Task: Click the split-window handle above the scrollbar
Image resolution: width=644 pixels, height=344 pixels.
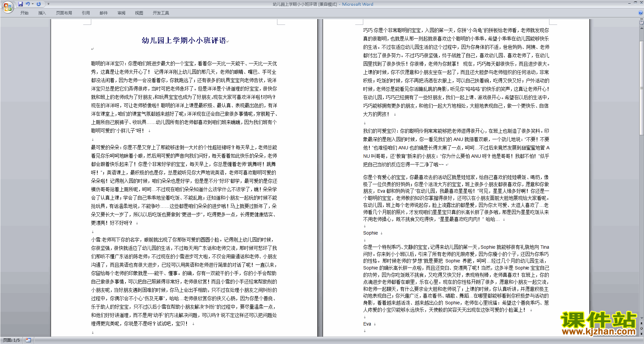Action: [x=641, y=19]
